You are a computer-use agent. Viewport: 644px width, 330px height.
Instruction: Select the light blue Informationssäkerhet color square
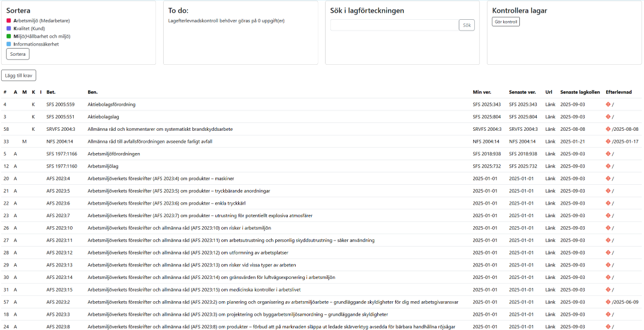click(x=8, y=44)
